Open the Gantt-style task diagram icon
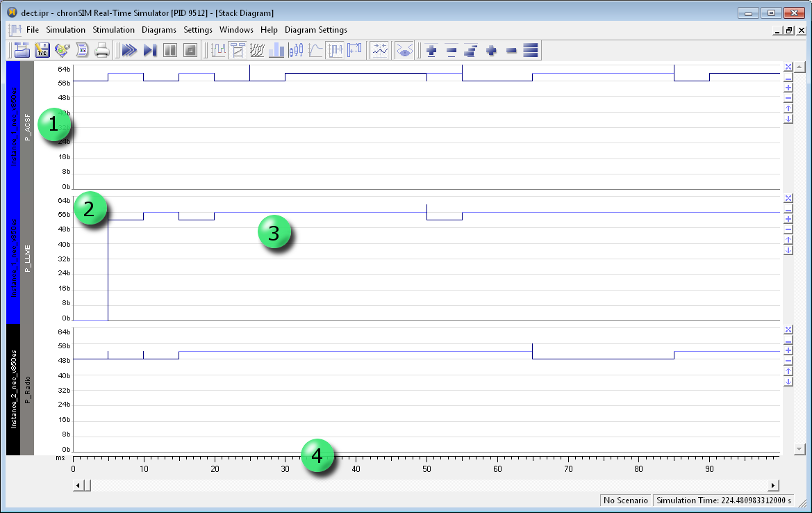Screen dimensions: 812x513 pos(238,50)
